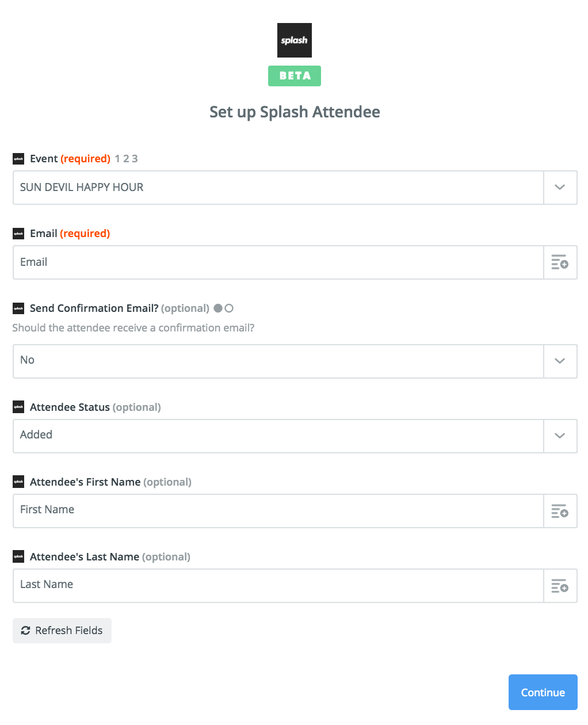The image size is (588, 725).
Task: Focus the Last Name input field
Action: pyautogui.click(x=278, y=586)
